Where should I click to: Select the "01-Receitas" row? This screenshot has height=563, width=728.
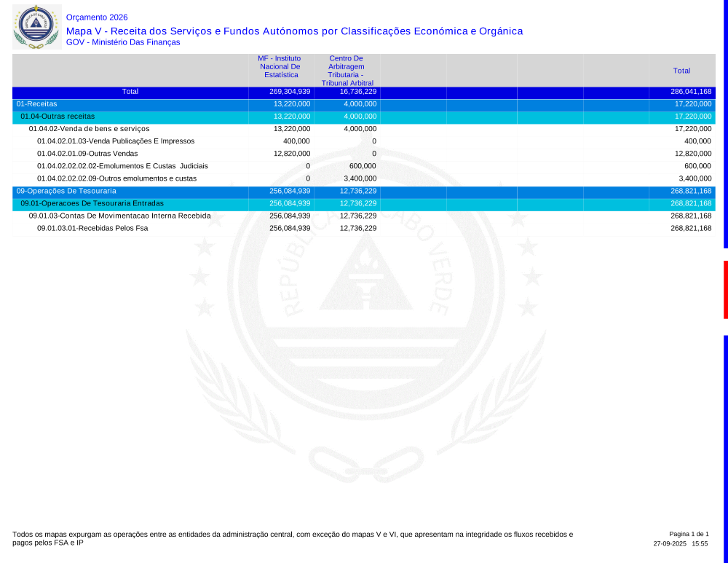tap(36, 104)
